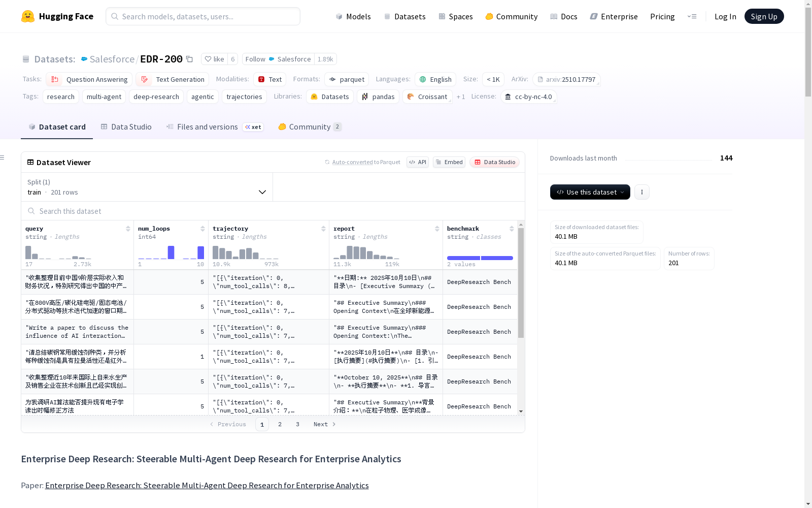812x508 pixels.
Task: Copy dataset name with the copy icon
Action: (x=189, y=59)
